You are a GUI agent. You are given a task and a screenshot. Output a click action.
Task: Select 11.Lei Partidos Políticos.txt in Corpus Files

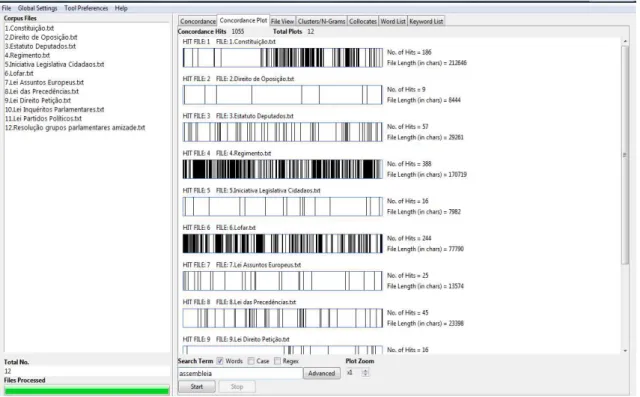(x=43, y=118)
